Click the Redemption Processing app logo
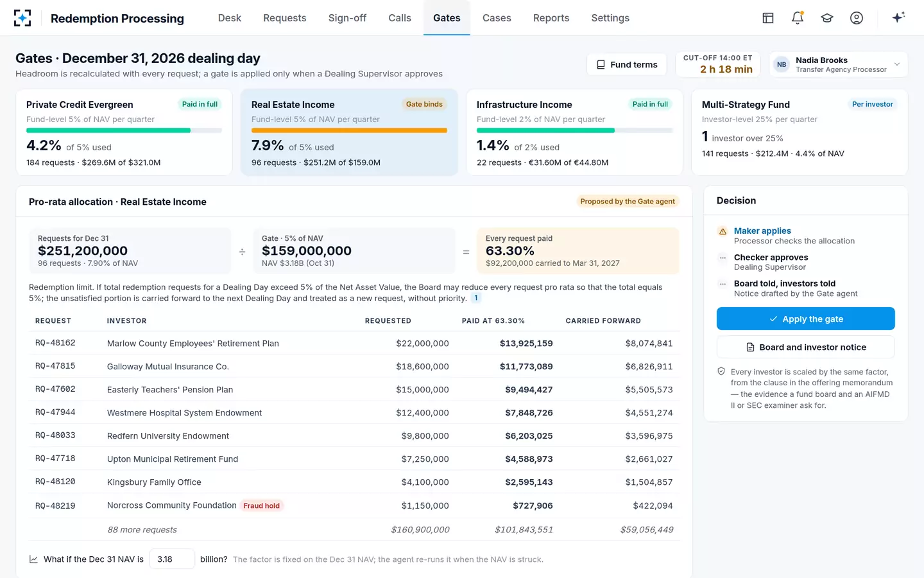 point(22,18)
